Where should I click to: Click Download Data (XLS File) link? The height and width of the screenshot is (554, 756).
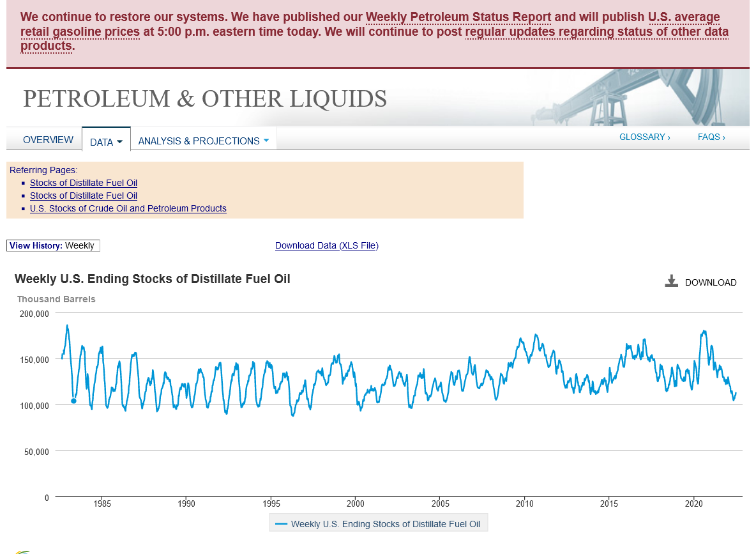[326, 245]
